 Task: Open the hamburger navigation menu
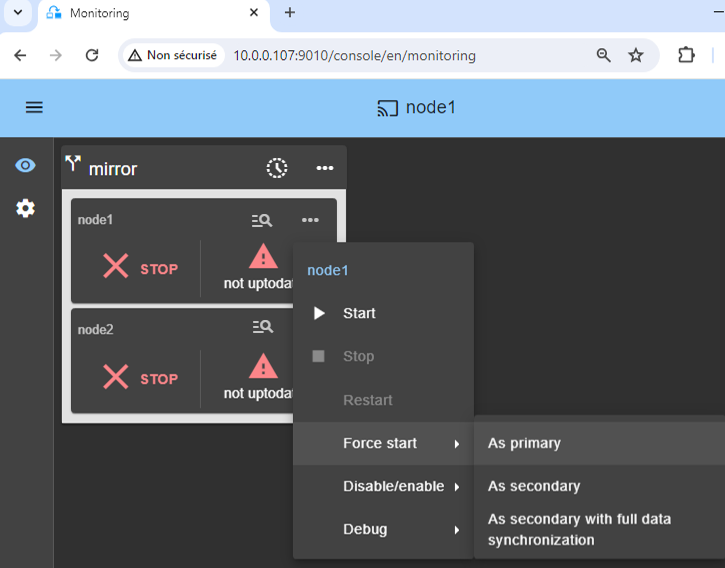34,107
